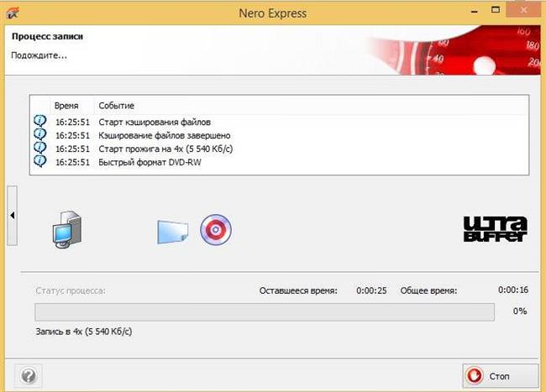The height and width of the screenshot is (392, 546).
Task: Click the burn progress bar
Action: pos(265,312)
